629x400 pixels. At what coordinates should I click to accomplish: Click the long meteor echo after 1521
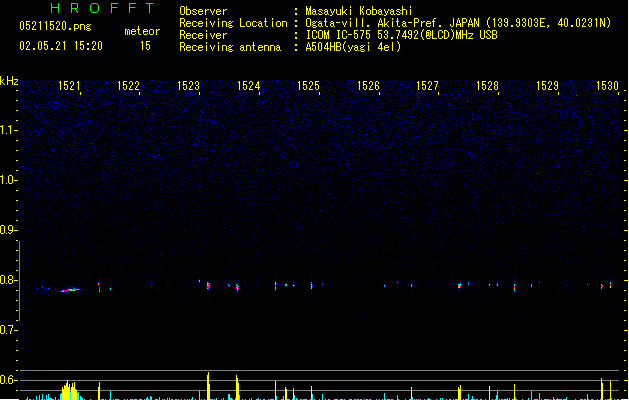coord(71,290)
